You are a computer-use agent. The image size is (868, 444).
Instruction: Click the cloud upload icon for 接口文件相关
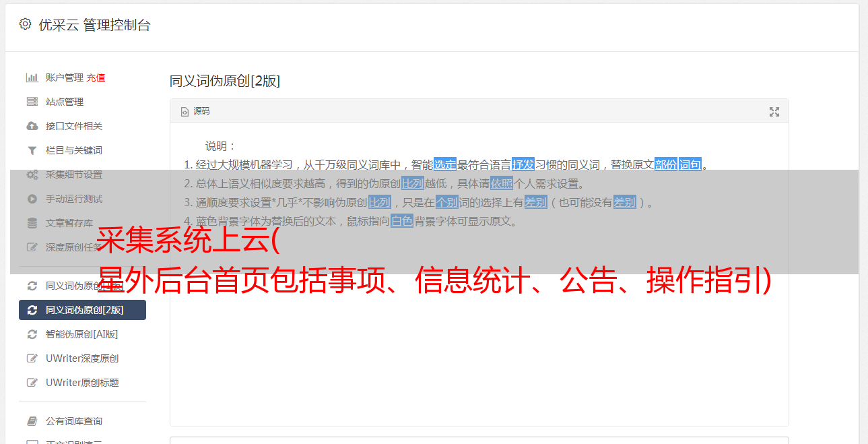tap(32, 126)
